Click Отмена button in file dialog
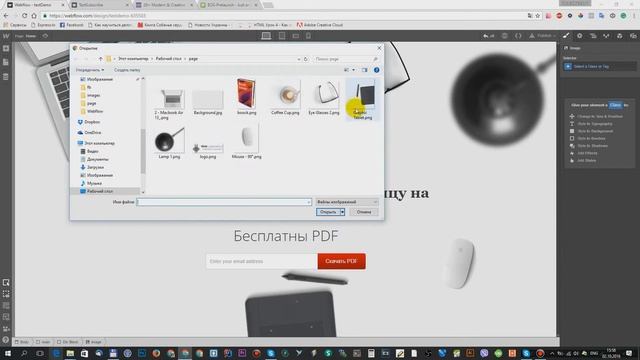Screen dimensions: 640x360 click(364, 212)
